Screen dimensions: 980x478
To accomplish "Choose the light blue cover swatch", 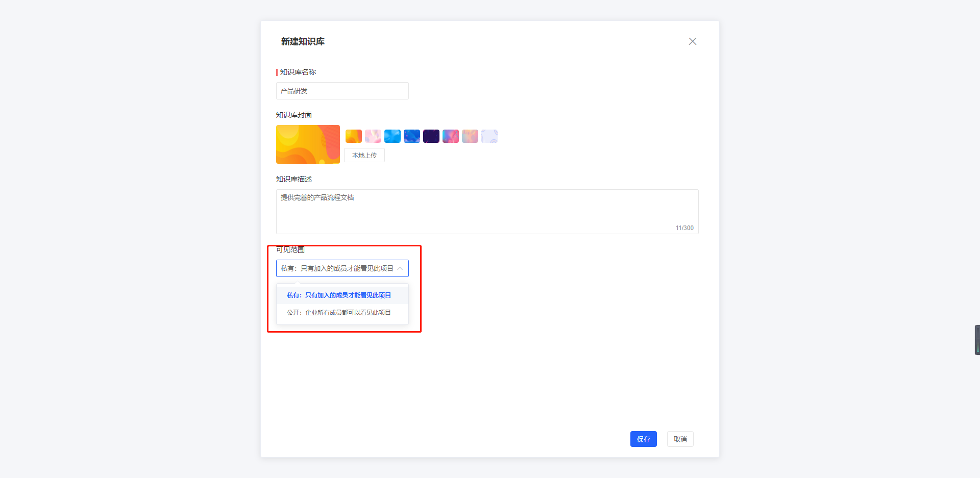I will pos(392,136).
